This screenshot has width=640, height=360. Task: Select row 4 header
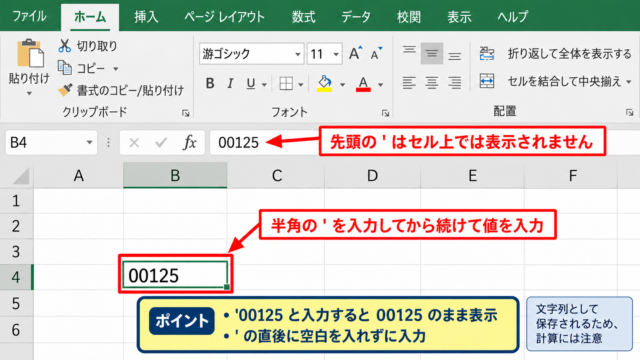16,277
